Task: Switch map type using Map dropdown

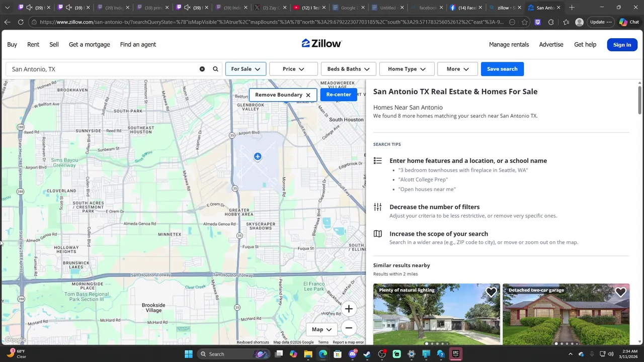Action: coord(322,329)
